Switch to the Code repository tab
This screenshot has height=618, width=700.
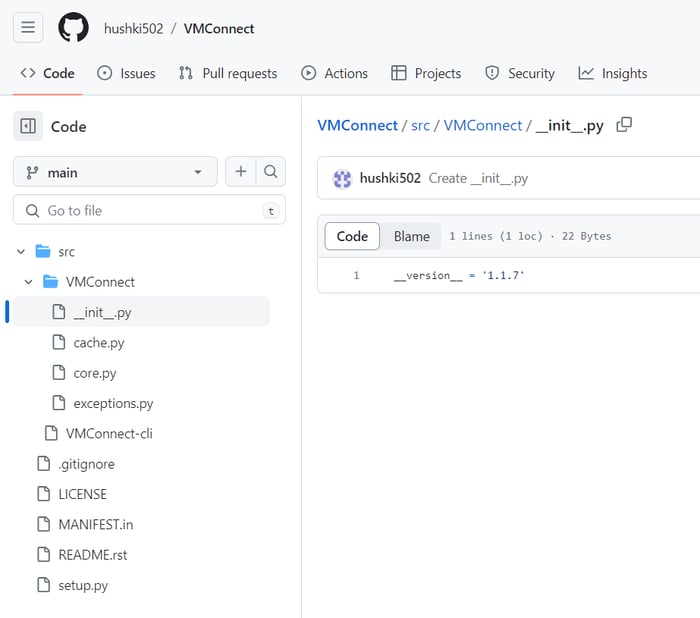[47, 73]
